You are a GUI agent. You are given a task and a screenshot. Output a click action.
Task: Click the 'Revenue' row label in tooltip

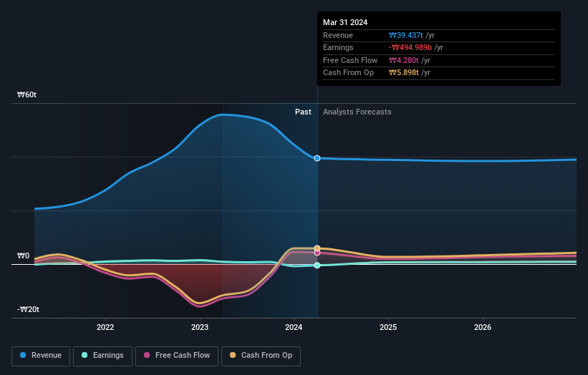click(x=338, y=35)
